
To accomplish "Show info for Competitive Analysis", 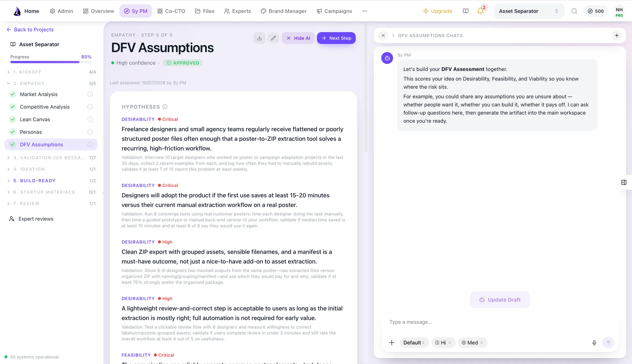I will point(90,107).
